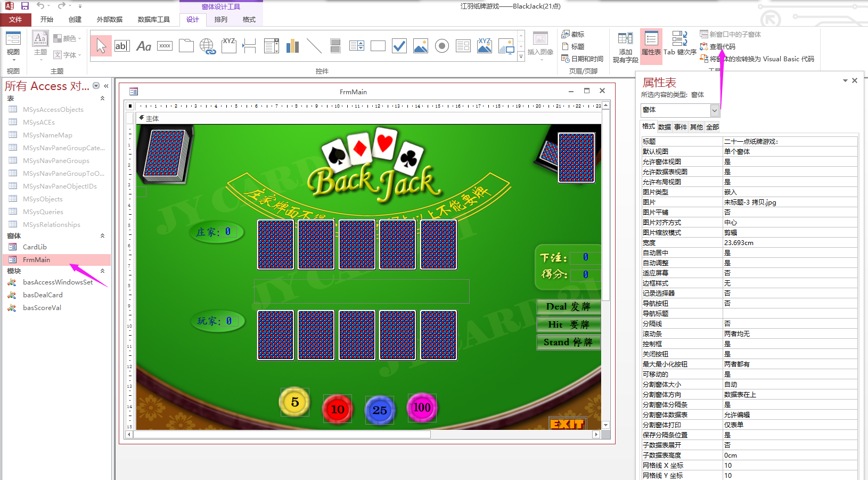Viewport: 868px width, 480px height.
Task: Switch to 事件 tab in property sheet
Action: (681, 127)
